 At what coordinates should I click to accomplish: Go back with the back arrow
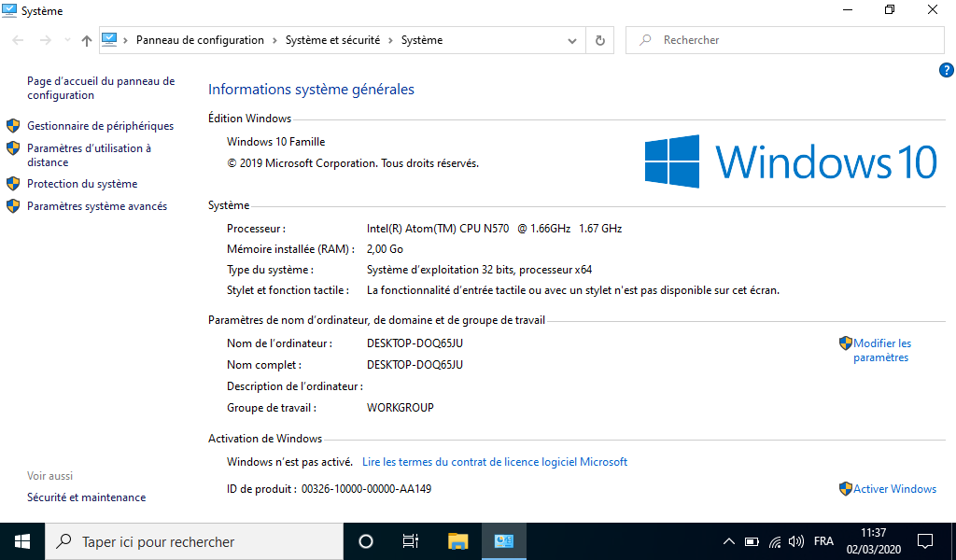coord(19,40)
